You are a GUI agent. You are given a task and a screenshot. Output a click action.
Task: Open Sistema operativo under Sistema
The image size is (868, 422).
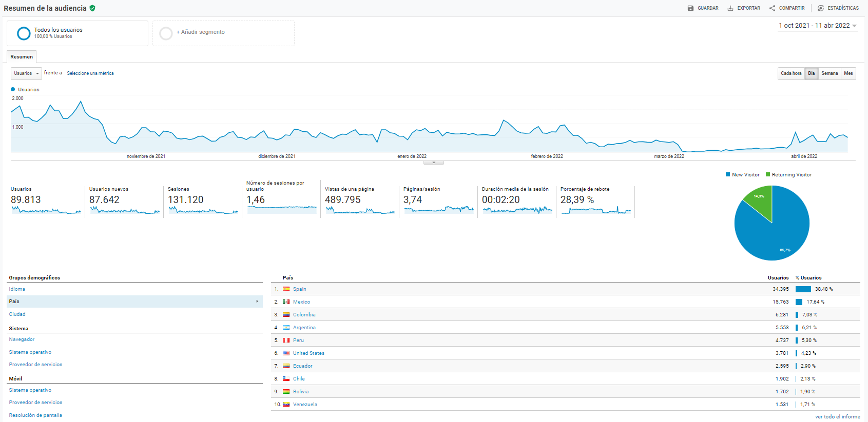tap(30, 352)
